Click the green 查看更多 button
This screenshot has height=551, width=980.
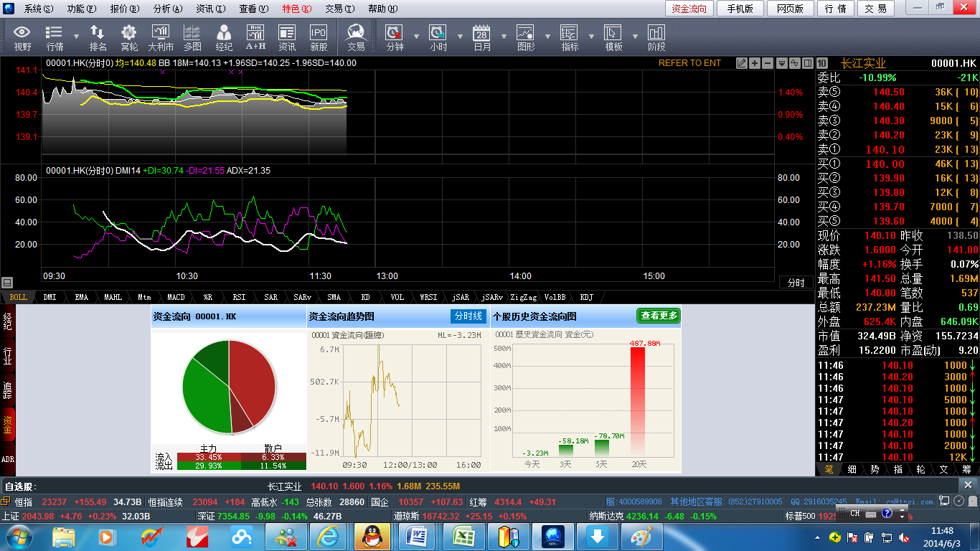(x=659, y=316)
